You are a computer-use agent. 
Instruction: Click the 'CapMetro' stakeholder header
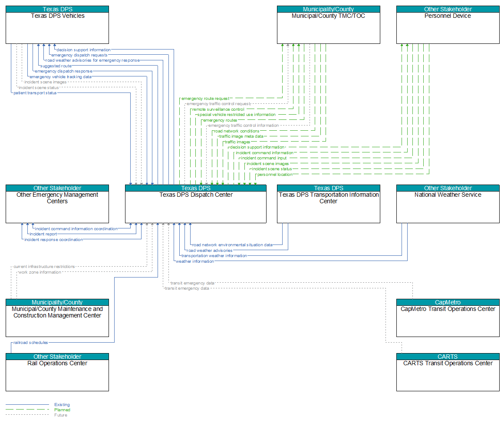click(x=448, y=302)
